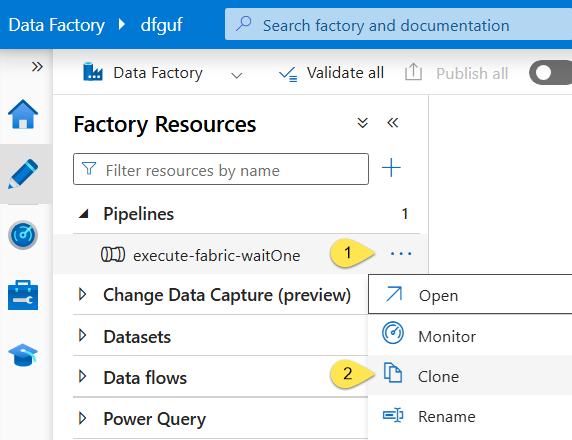Collapse the Pipelines section
This screenshot has height=440, width=572.
(84, 214)
